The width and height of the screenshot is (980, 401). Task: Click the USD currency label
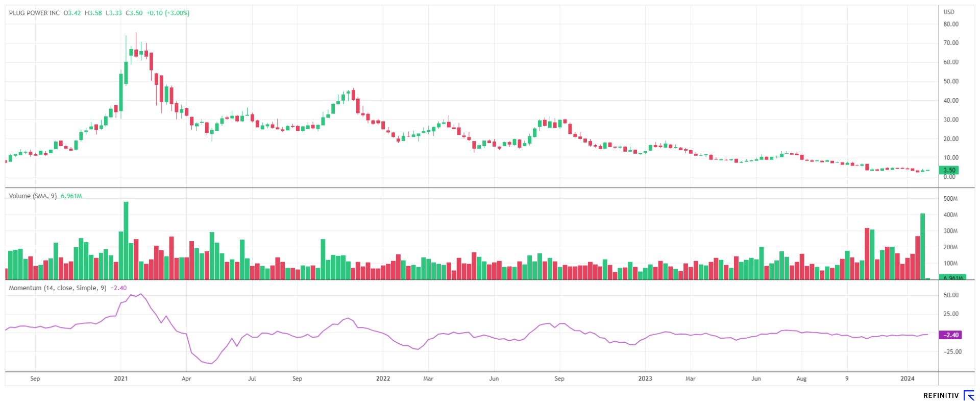[x=949, y=12]
